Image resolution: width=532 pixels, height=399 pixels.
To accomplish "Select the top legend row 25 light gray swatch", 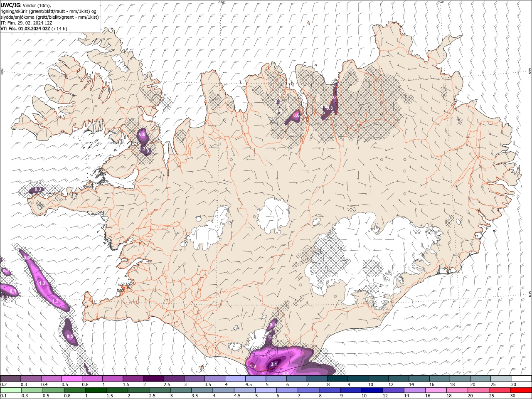I will pyautogui.click(x=501, y=379).
